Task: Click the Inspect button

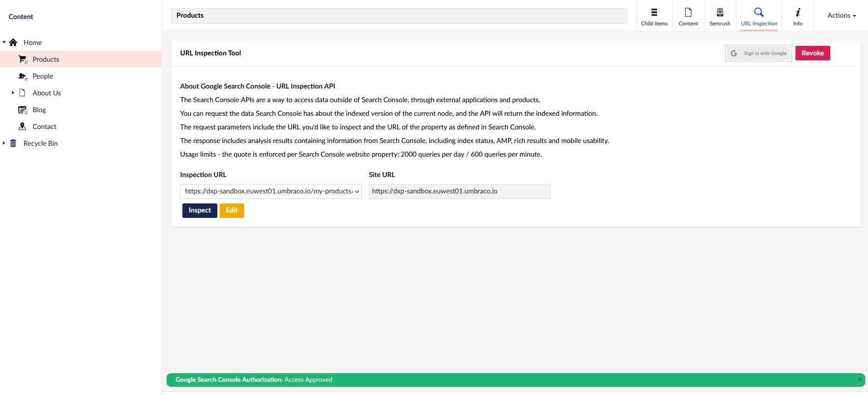Action: (x=200, y=211)
